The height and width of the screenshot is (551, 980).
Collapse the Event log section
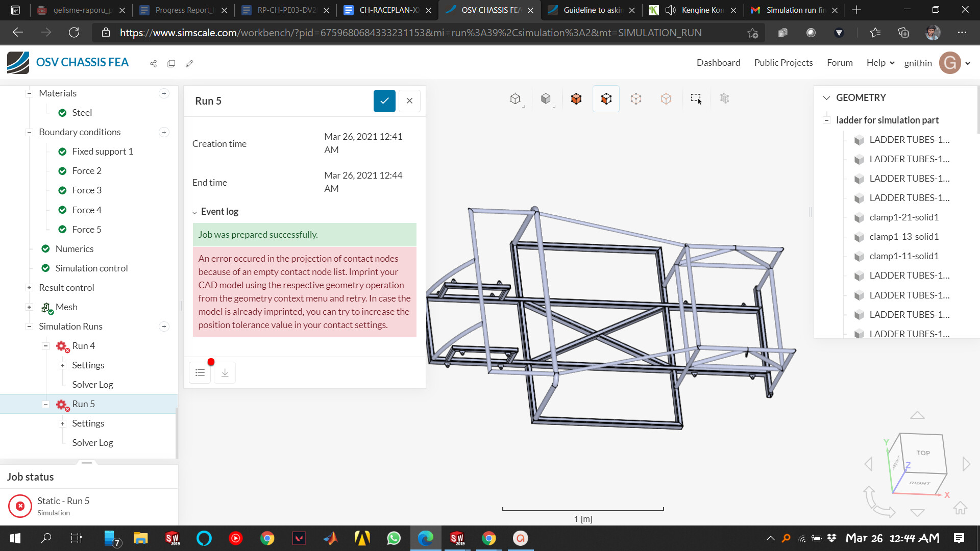pos(194,212)
